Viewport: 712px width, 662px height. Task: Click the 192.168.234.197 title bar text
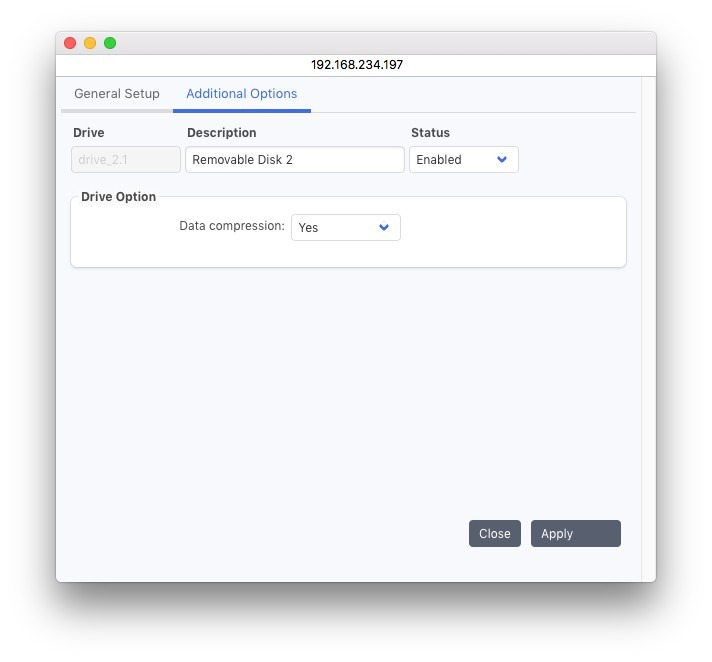(356, 65)
